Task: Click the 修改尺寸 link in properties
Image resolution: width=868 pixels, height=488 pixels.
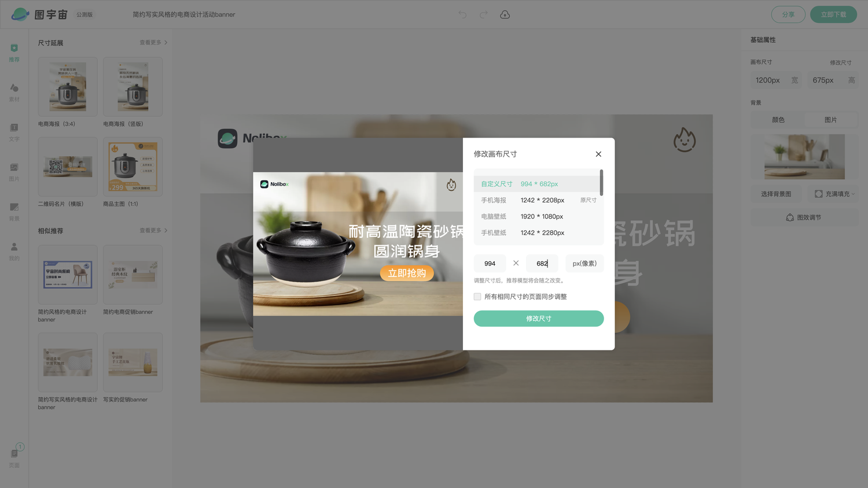Action: 840,62
